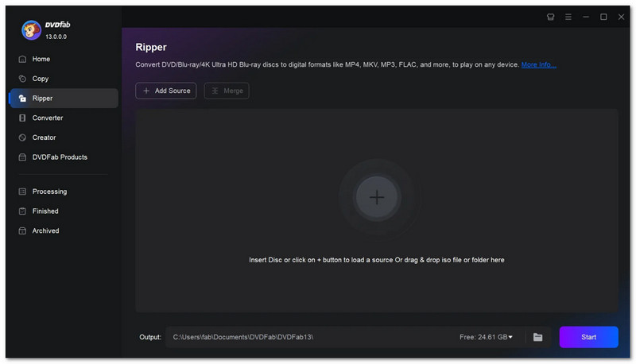
Task: Click the Processing queue icon
Action: 22,192
